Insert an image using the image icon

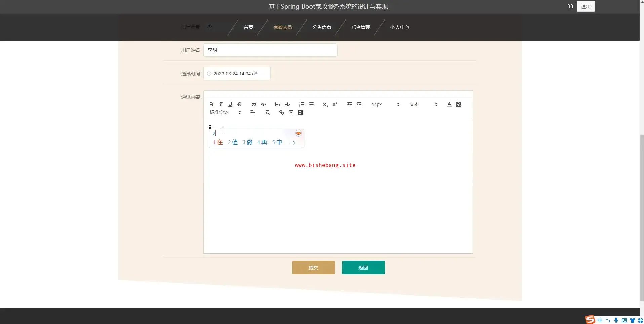[291, 112]
